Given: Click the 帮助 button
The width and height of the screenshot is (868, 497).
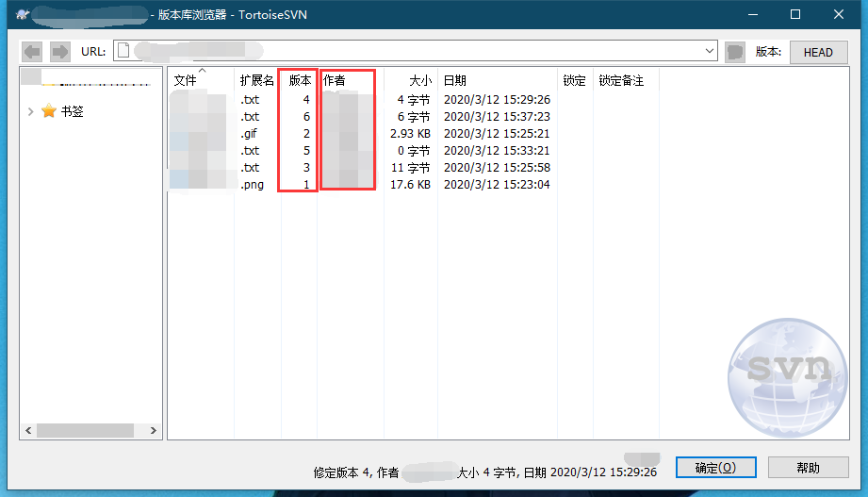Looking at the screenshot, I should [809, 468].
